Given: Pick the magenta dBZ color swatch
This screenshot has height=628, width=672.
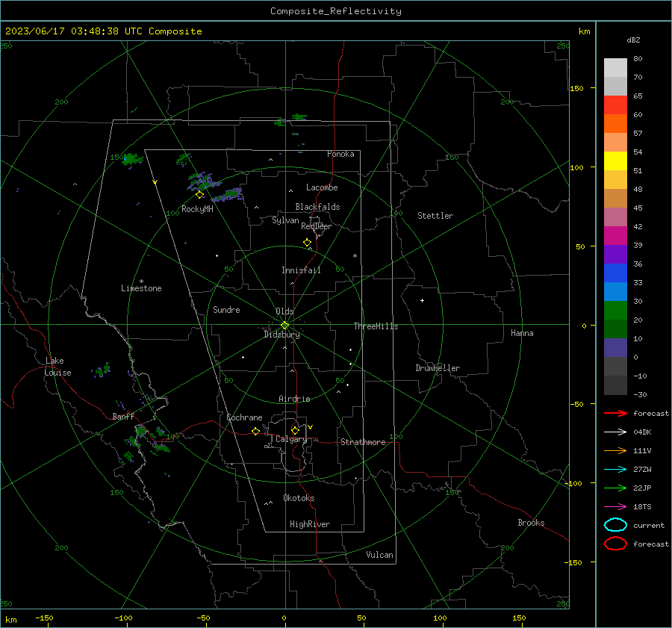Looking at the screenshot, I should 615,235.
